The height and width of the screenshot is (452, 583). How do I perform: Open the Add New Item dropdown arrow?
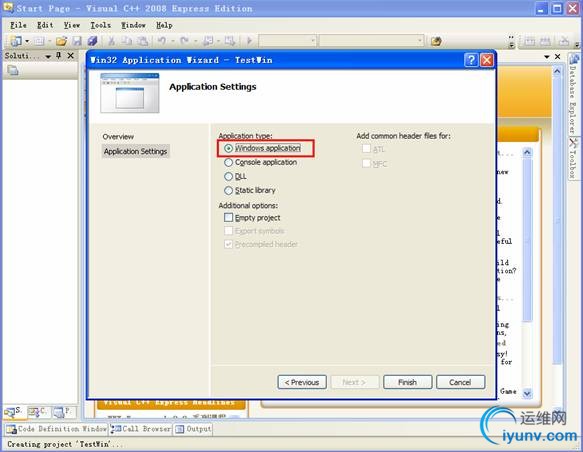click(49, 41)
